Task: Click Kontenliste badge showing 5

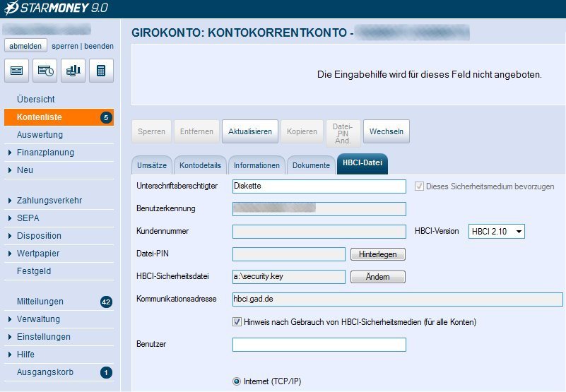Action: 106,118
